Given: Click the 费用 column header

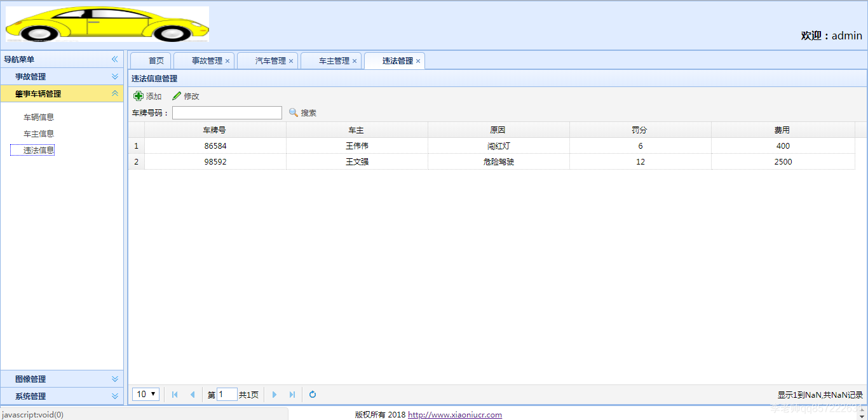Looking at the screenshot, I should [x=783, y=130].
